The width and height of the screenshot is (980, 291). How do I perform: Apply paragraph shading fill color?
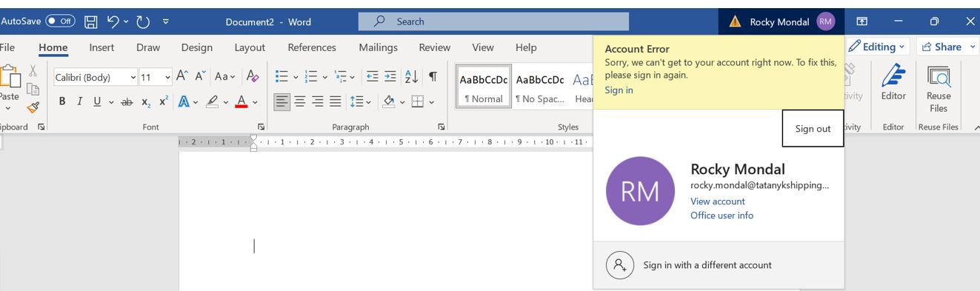pos(389,102)
